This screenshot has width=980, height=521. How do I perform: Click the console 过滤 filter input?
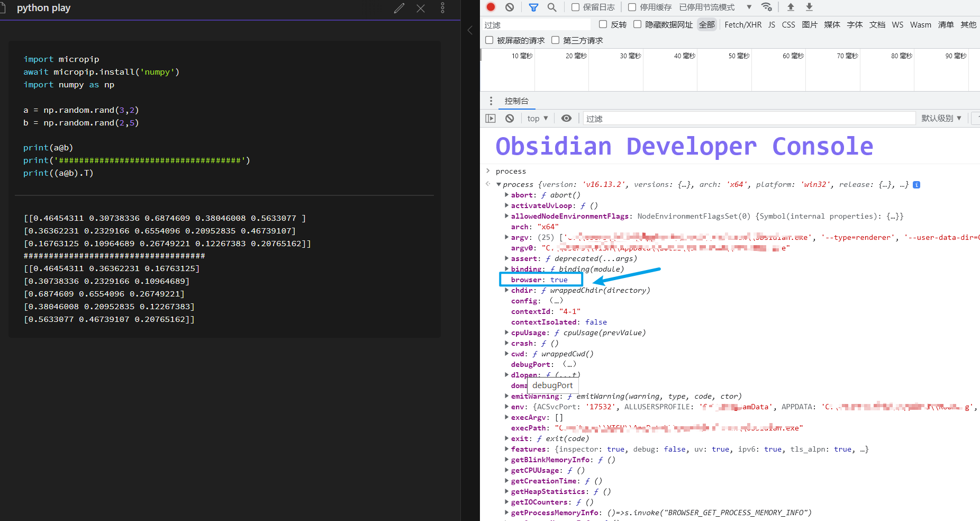click(749, 119)
